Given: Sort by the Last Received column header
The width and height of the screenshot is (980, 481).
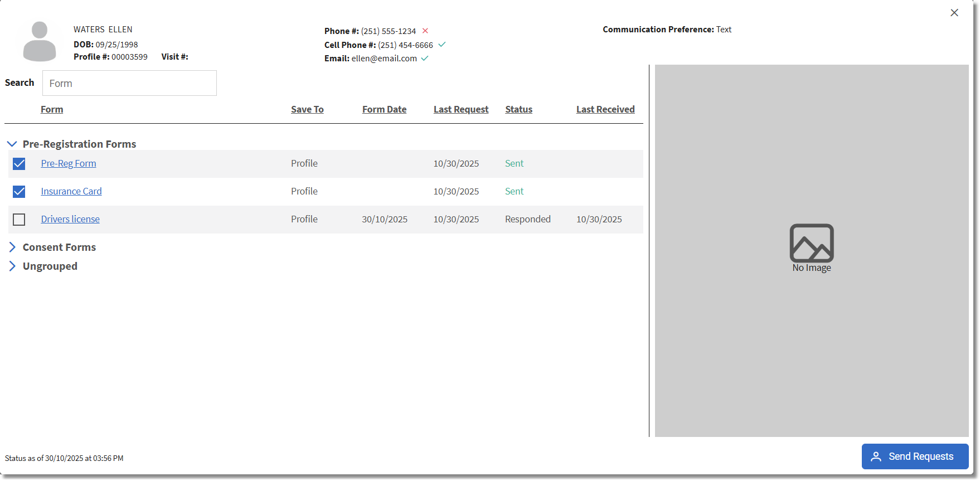Looking at the screenshot, I should pyautogui.click(x=605, y=109).
